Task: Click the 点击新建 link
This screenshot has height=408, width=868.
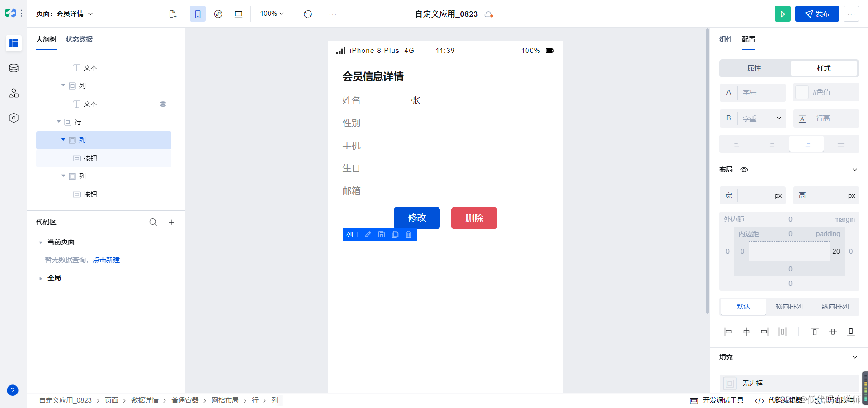Action: pyautogui.click(x=106, y=260)
